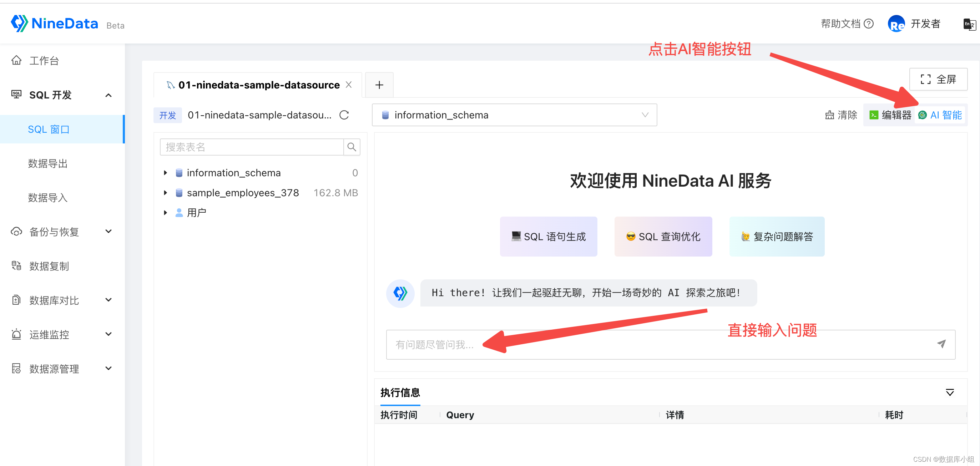Switch to AI 智能 mode

[x=940, y=115]
